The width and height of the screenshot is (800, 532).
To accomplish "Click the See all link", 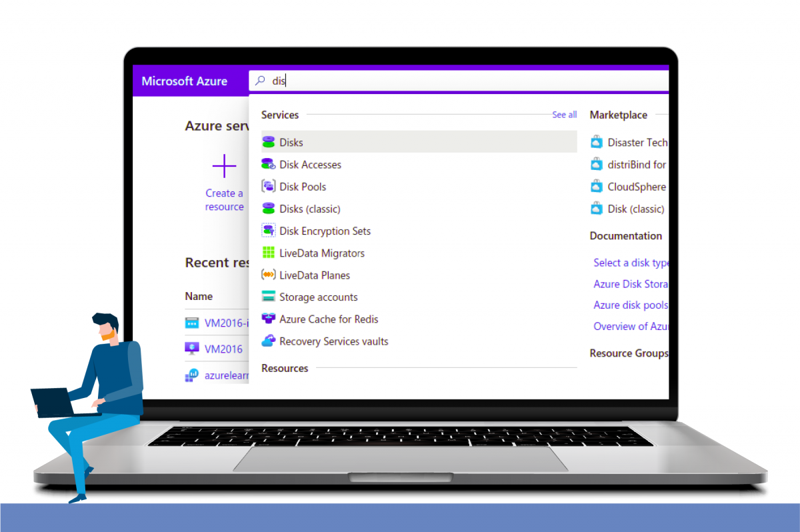I will 564,114.
